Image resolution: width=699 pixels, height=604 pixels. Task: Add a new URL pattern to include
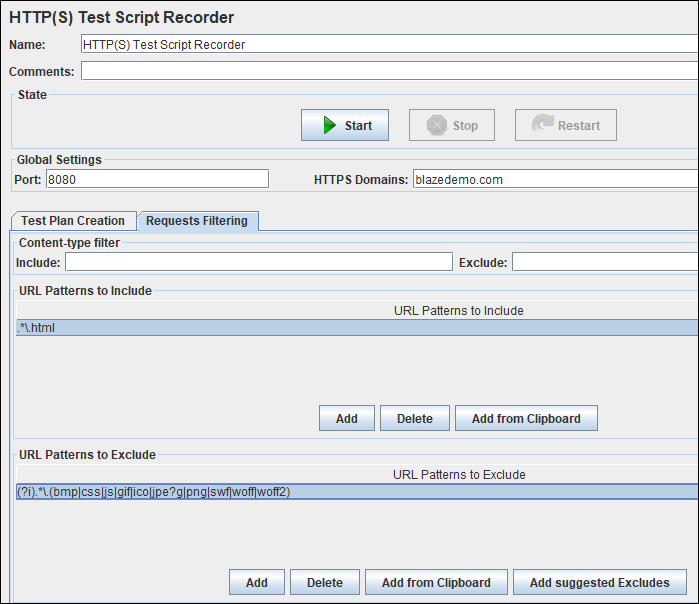346,418
